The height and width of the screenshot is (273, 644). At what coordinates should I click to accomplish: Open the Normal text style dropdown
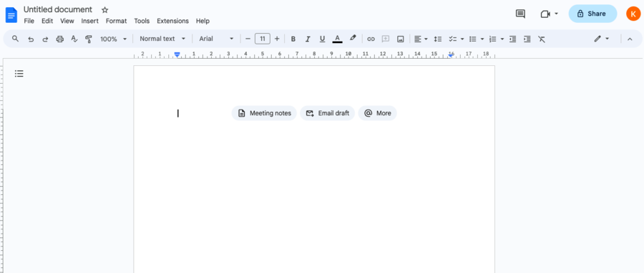point(162,39)
